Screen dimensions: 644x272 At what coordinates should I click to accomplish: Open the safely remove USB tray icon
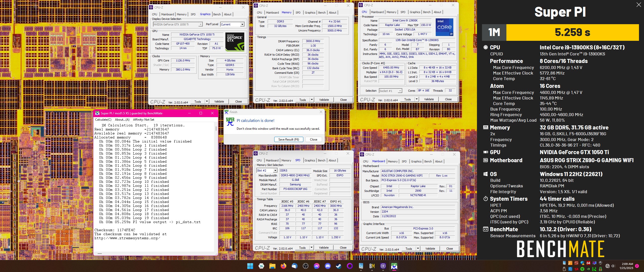coord(564,269)
